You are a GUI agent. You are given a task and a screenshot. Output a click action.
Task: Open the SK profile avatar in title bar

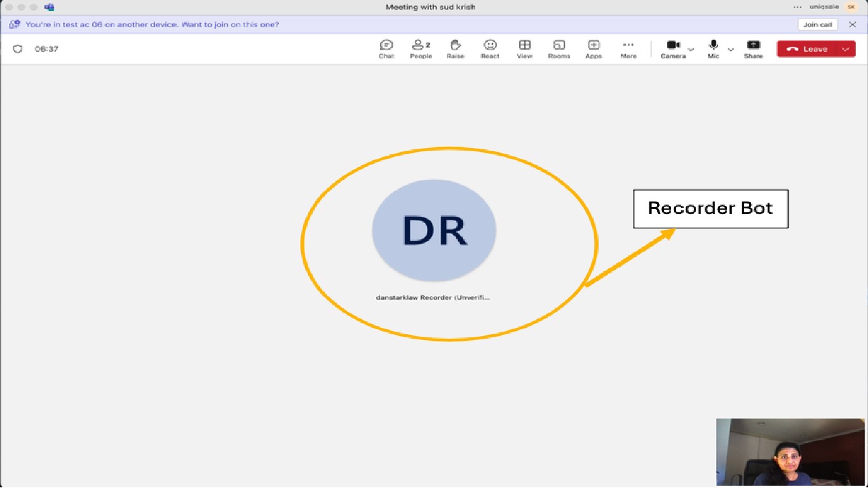(851, 7)
